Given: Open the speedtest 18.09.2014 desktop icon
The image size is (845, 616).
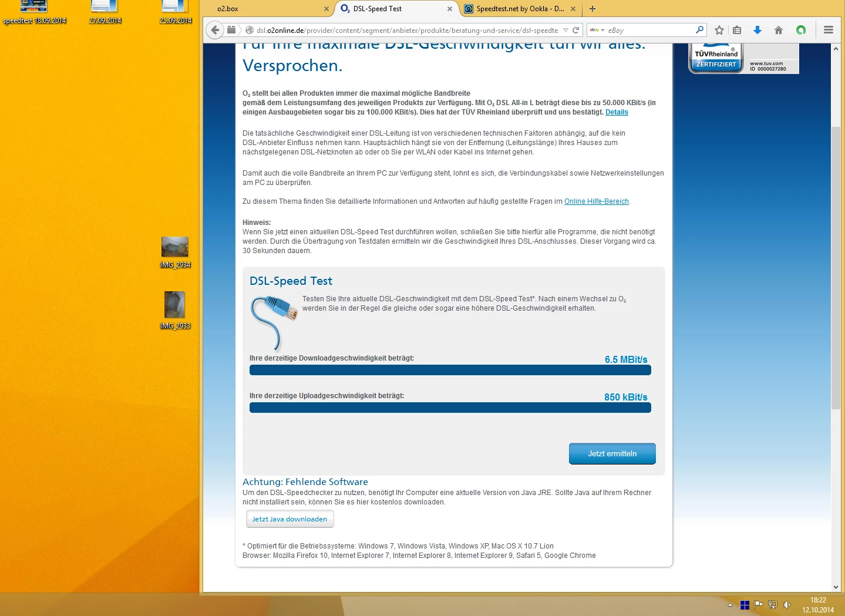Looking at the screenshot, I should click(x=34, y=12).
